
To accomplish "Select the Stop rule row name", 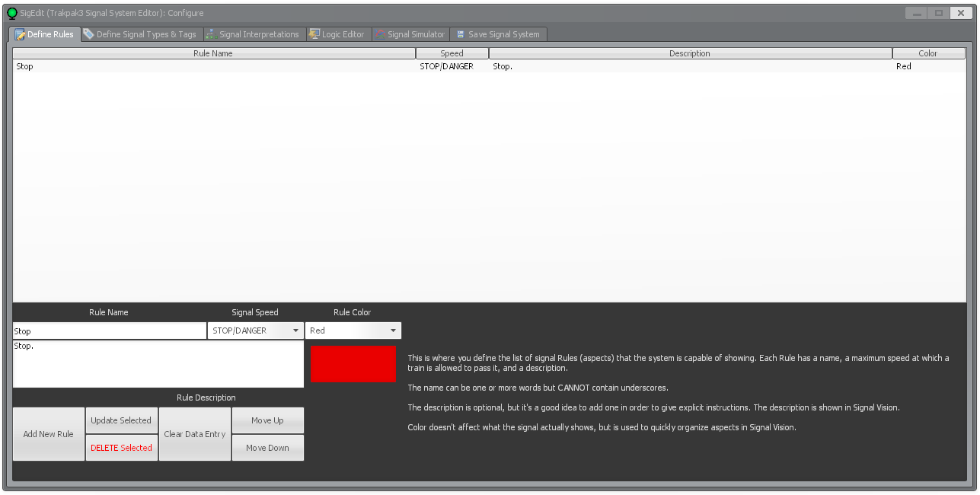I will coord(24,66).
